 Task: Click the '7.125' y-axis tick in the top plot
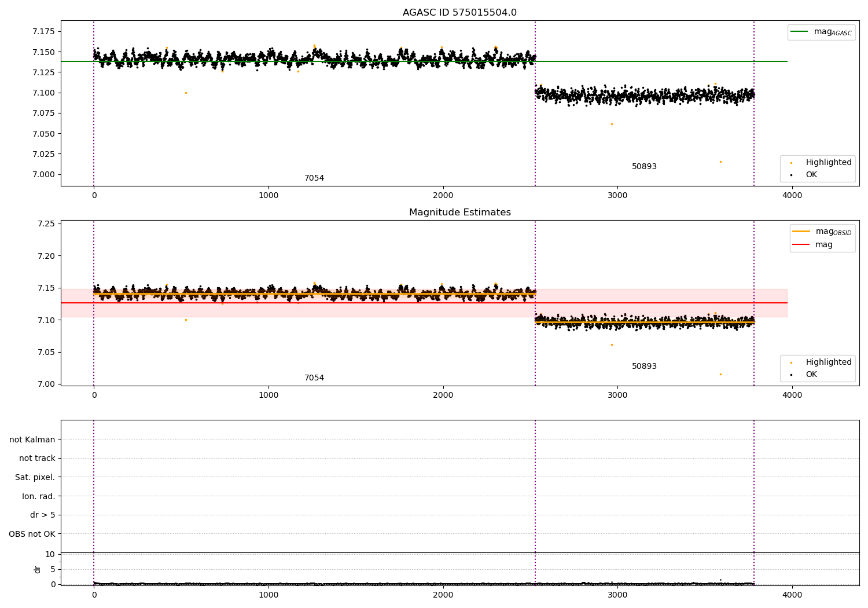coord(43,72)
